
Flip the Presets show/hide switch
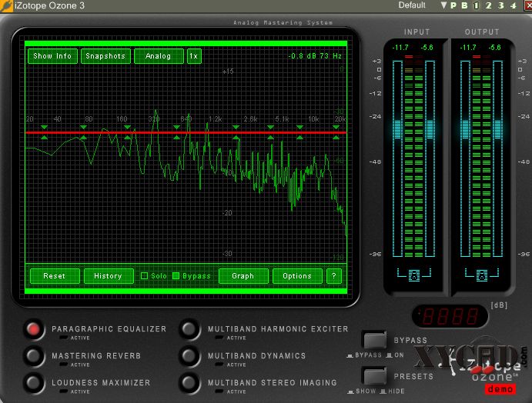375,376
